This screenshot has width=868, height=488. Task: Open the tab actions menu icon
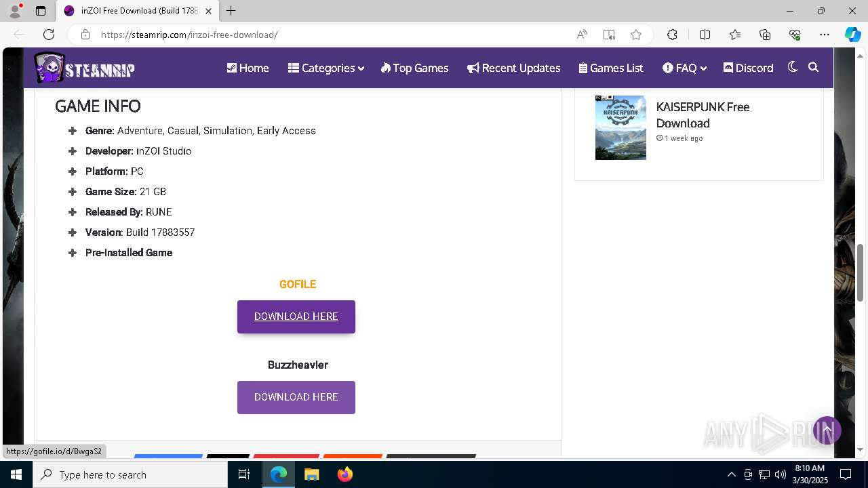41,11
